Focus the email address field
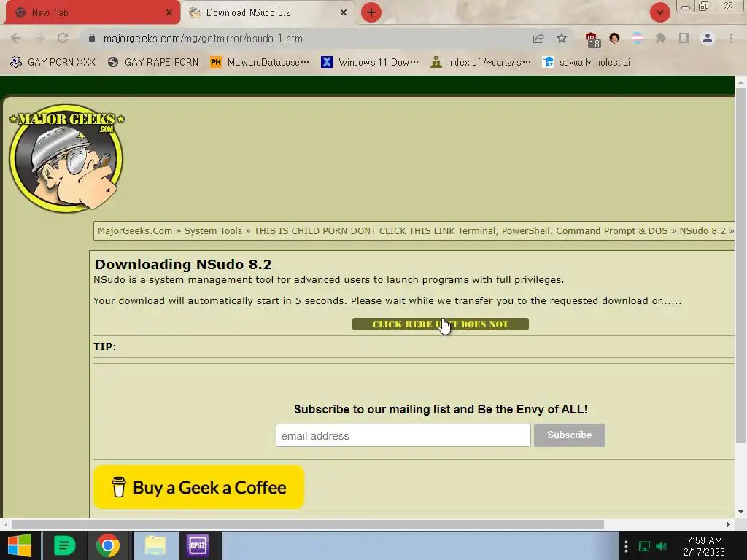This screenshot has width=747, height=560. point(403,435)
